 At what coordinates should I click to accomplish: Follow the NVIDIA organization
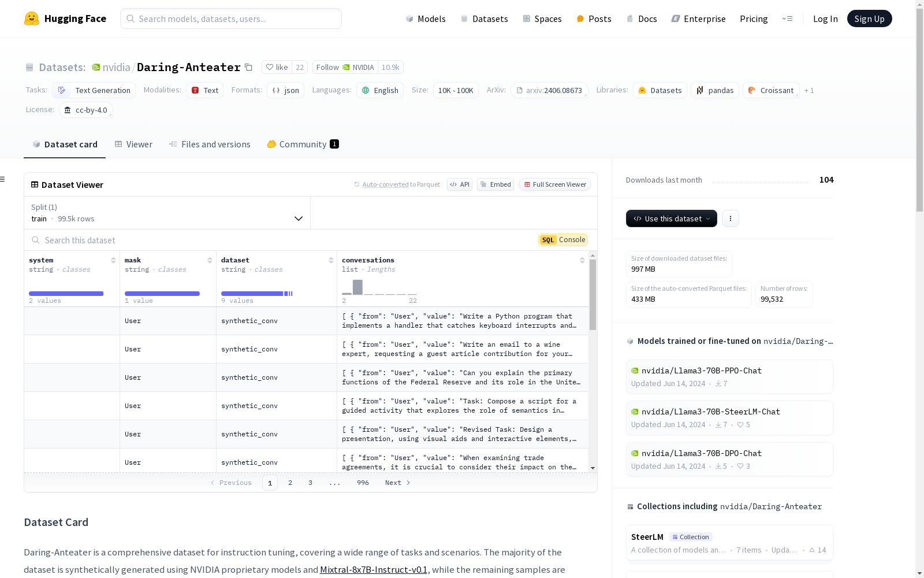345,67
